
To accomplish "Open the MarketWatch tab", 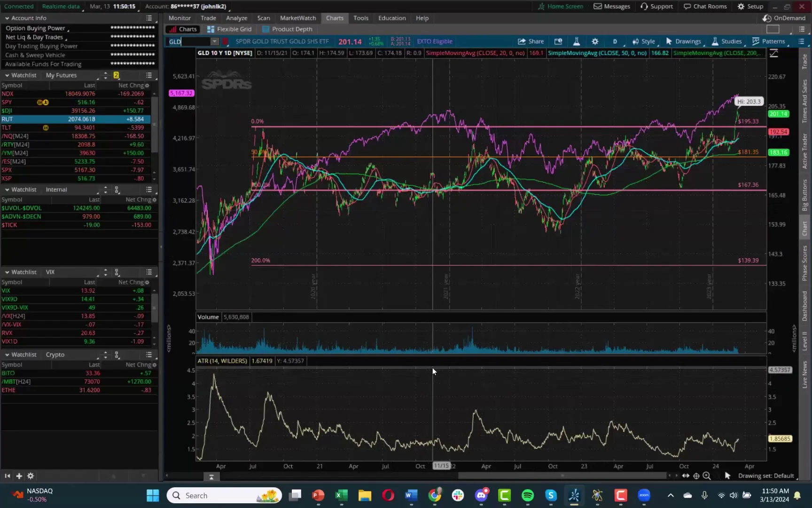I will (x=298, y=18).
